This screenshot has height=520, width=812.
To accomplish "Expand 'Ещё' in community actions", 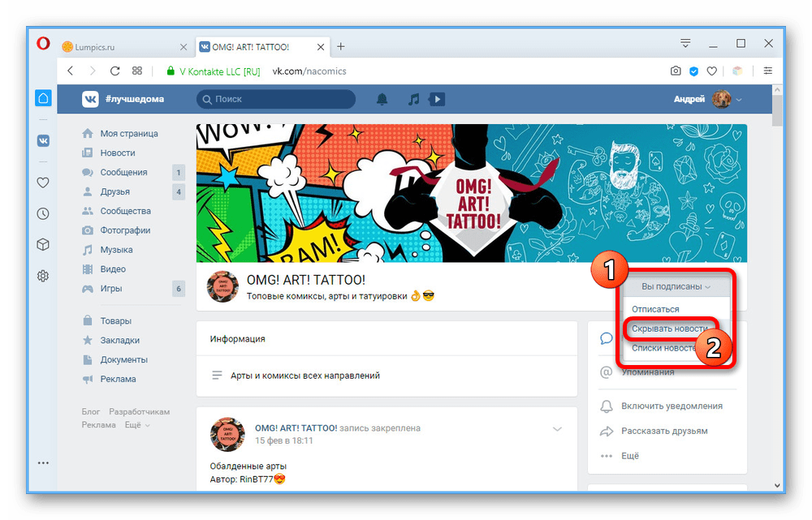I will click(x=630, y=456).
